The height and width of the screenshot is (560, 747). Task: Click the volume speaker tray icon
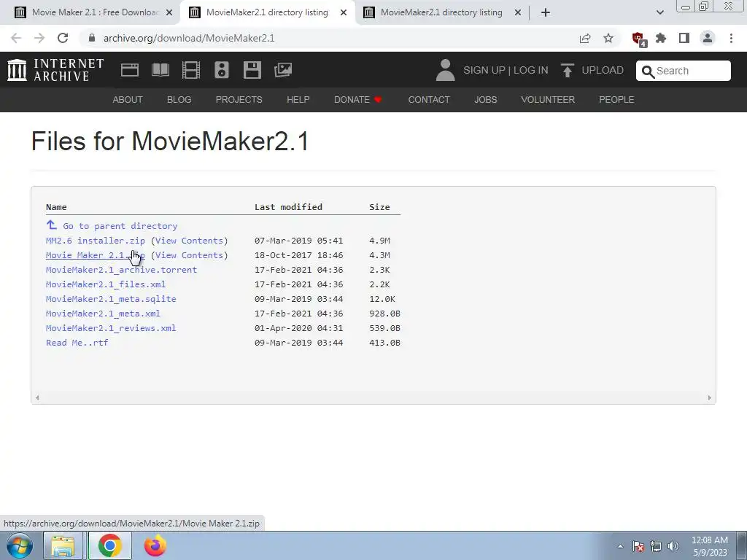coord(673,546)
